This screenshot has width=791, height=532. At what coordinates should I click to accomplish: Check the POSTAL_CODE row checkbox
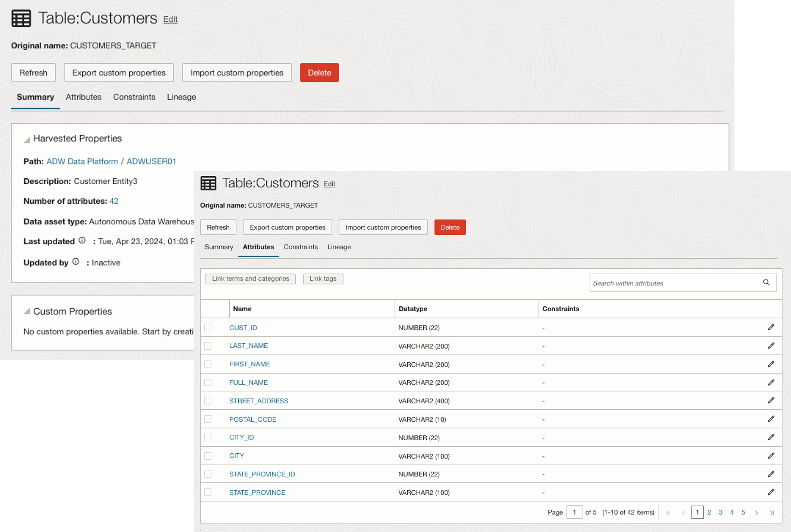click(208, 419)
